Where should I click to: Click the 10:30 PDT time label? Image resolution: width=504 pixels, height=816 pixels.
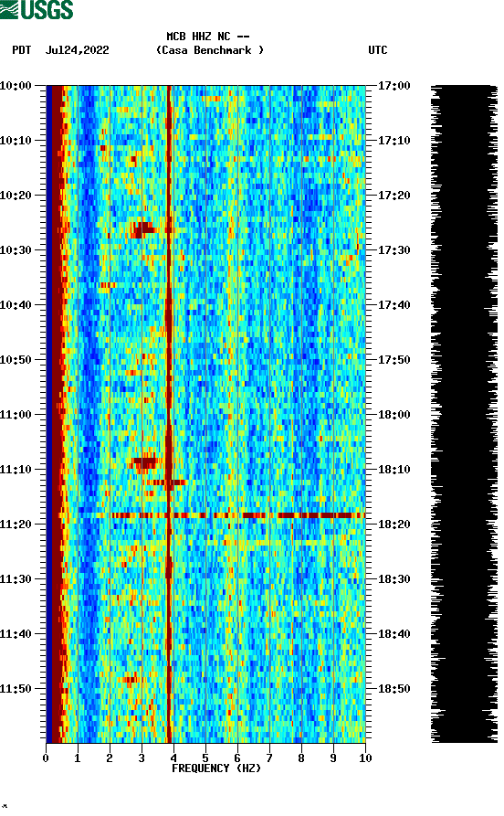(x=16, y=249)
